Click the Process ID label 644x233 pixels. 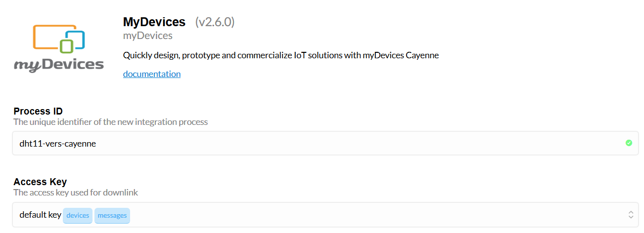(x=38, y=111)
